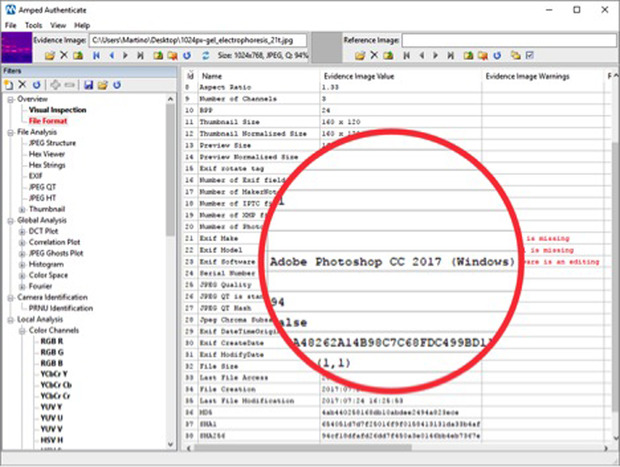Select the red File Format filter

click(x=48, y=121)
